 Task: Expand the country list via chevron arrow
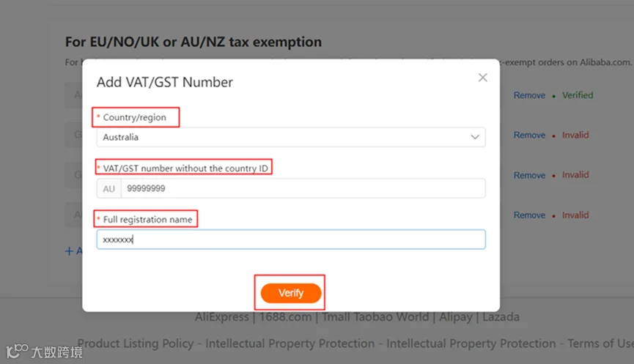(x=475, y=138)
